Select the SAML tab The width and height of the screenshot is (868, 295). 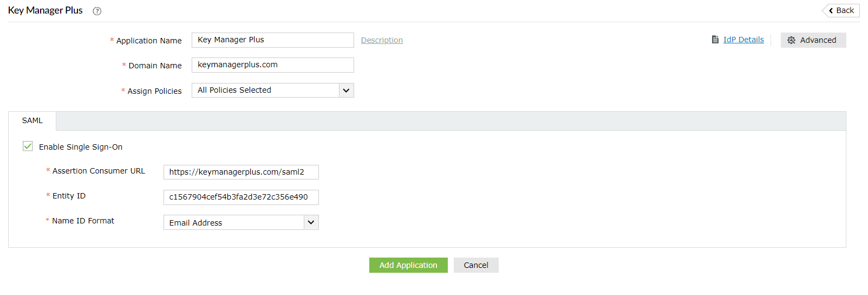pyautogui.click(x=32, y=121)
